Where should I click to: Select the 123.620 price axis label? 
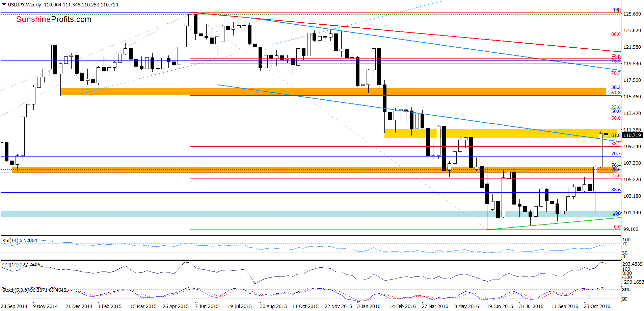click(632, 30)
